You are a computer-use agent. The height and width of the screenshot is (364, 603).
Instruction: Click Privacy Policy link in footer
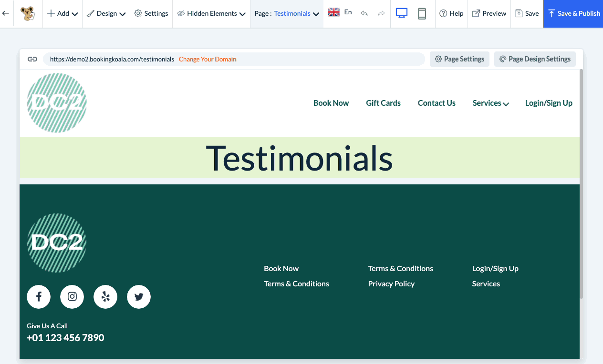click(391, 283)
